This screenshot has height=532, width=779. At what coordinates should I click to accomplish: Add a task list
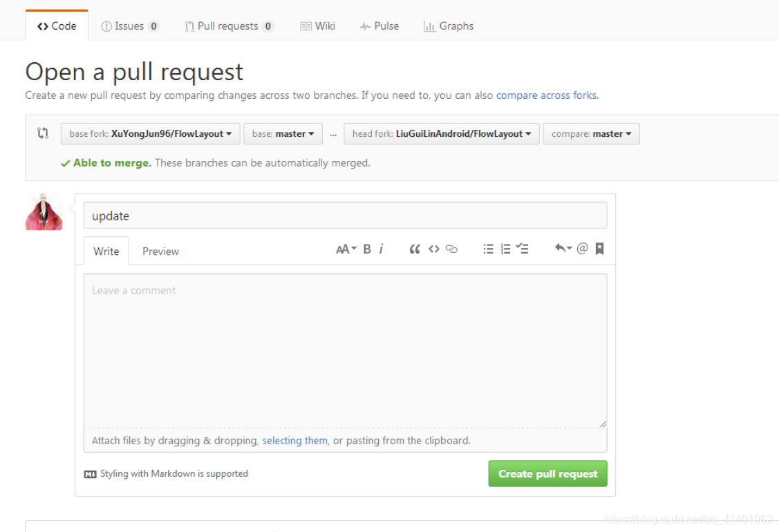click(522, 249)
